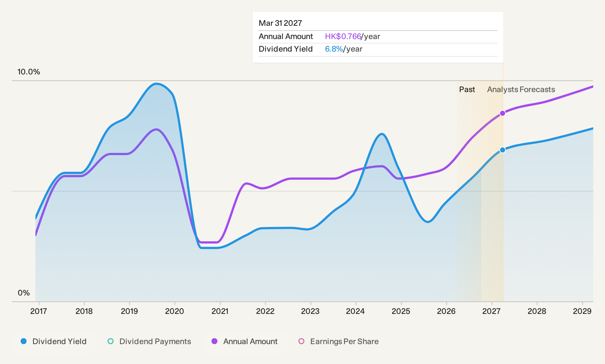The image size is (605, 364).
Task: Click the Analysts Forecasts label
Action: (521, 90)
